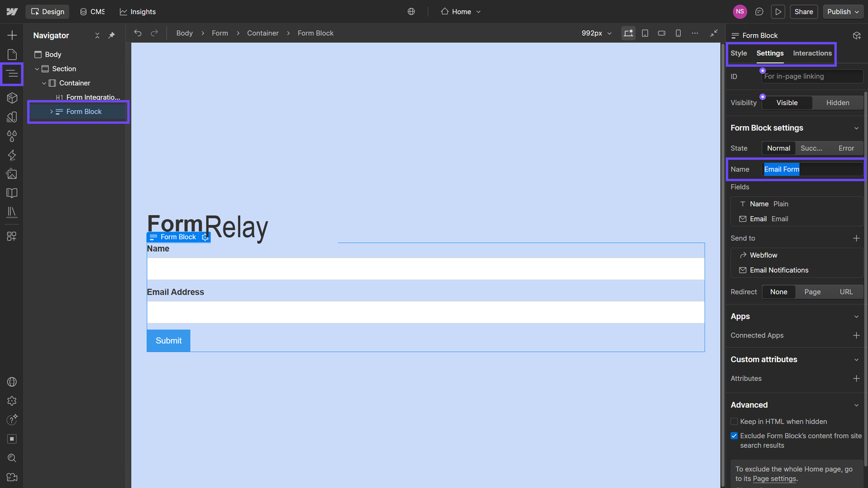Screen dimensions: 868x488
Task: Set Redirect to Page
Action: point(812,292)
